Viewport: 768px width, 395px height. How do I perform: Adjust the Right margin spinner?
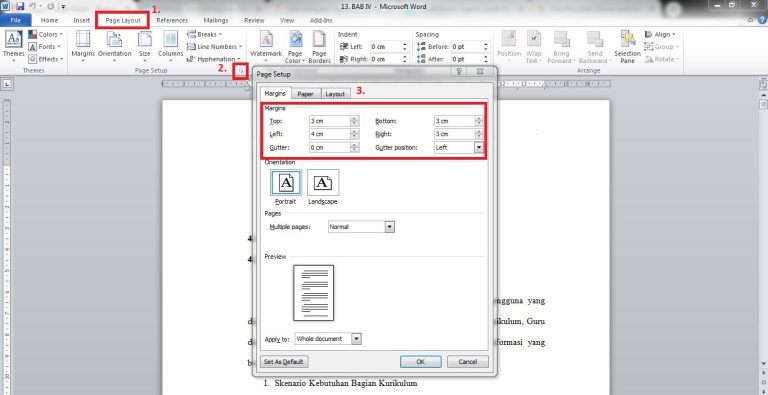tap(480, 134)
